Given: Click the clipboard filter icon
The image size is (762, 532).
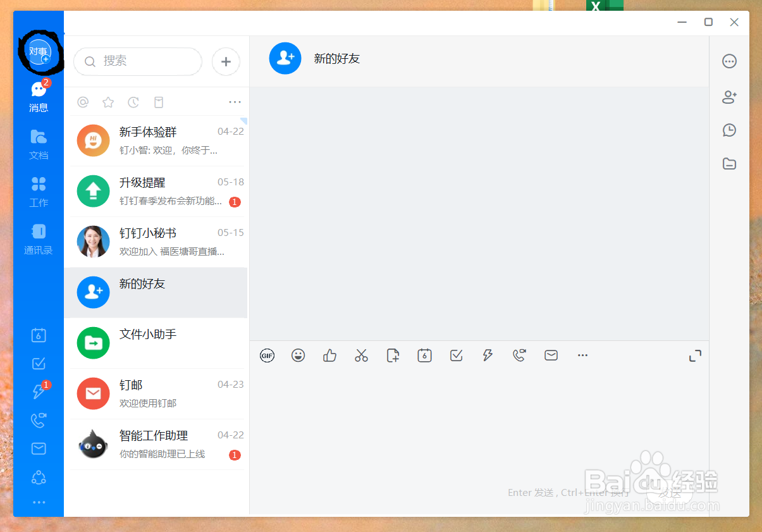Looking at the screenshot, I should (159, 102).
